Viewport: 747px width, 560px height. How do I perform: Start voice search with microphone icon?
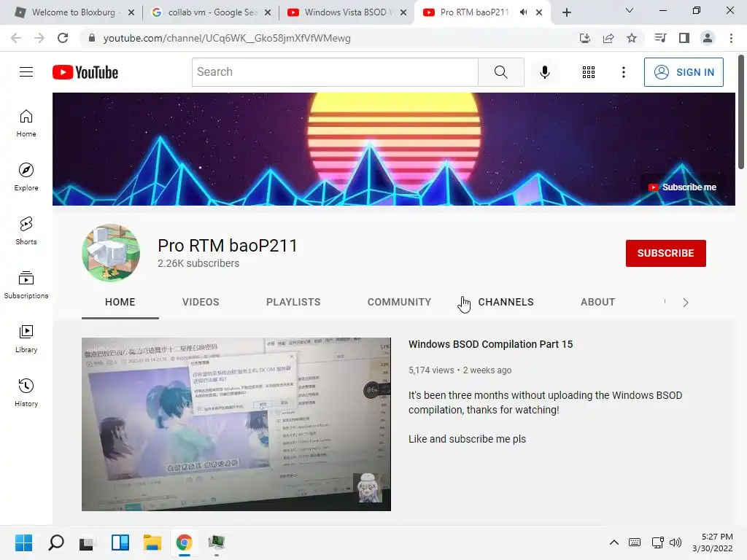[x=544, y=72]
